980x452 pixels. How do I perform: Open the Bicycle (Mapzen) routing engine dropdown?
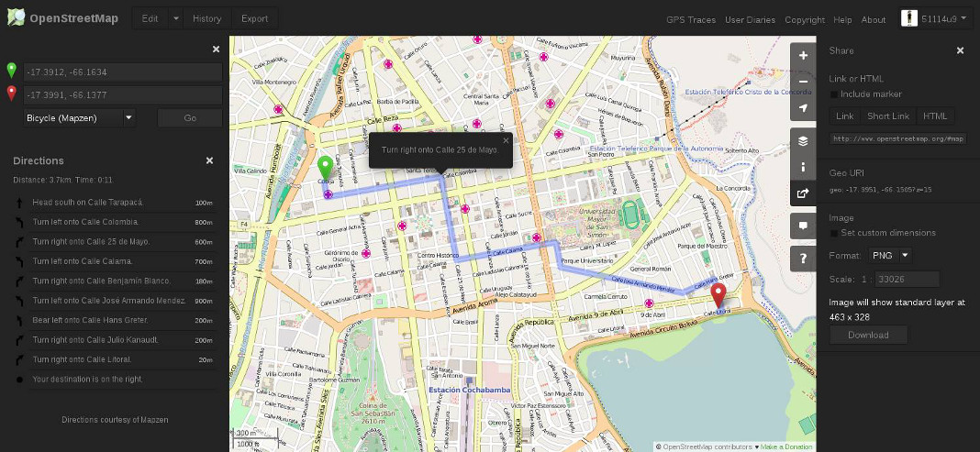pyautogui.click(x=80, y=117)
